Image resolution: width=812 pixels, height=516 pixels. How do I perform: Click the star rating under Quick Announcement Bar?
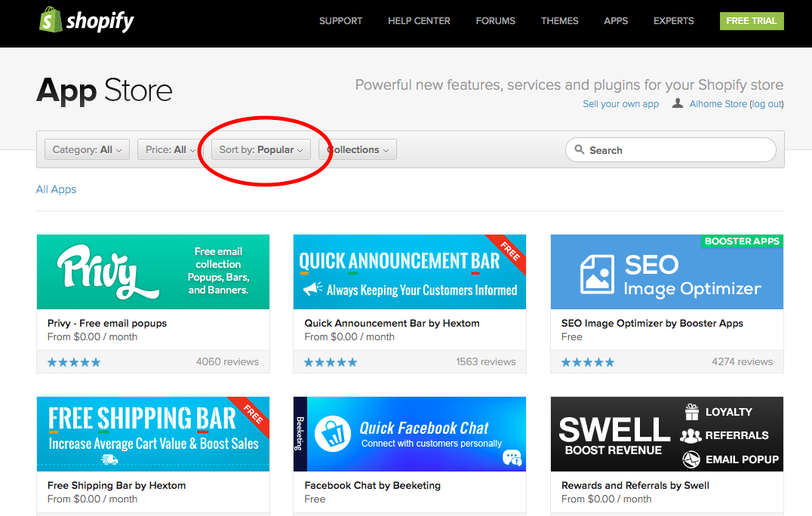(x=331, y=362)
